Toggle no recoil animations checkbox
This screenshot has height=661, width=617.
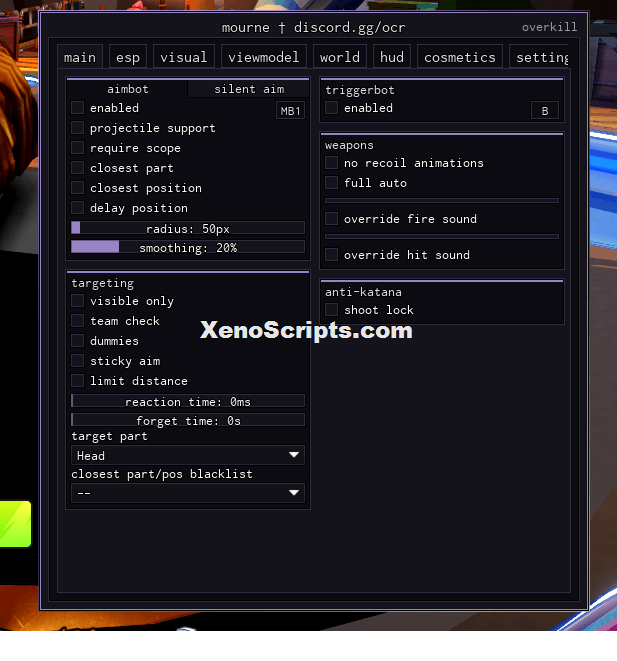[x=331, y=163]
